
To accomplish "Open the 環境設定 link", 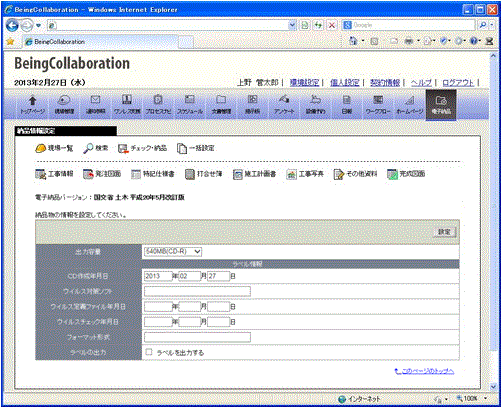I will [x=304, y=82].
